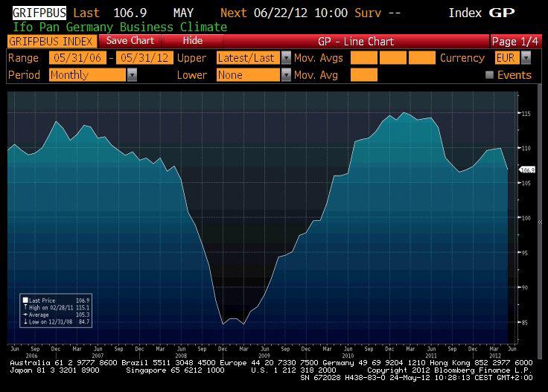Click the first Mov. Avgs input box

pos(364,58)
